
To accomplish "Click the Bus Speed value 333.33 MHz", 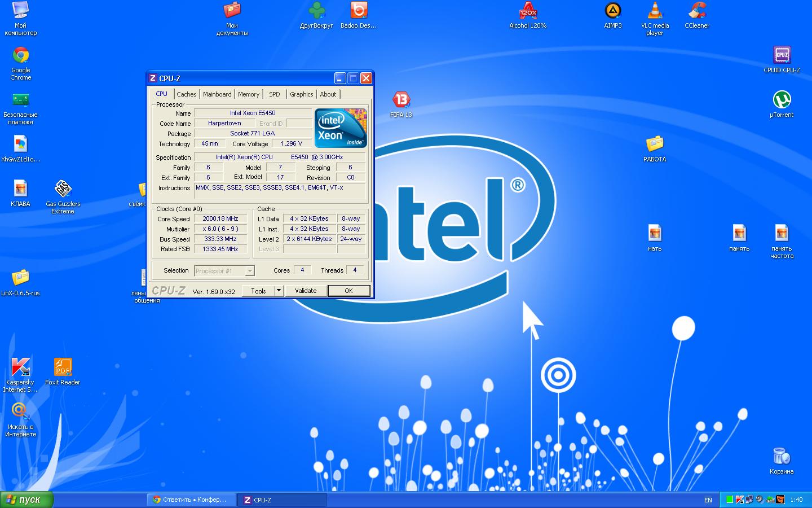I will 220,239.
